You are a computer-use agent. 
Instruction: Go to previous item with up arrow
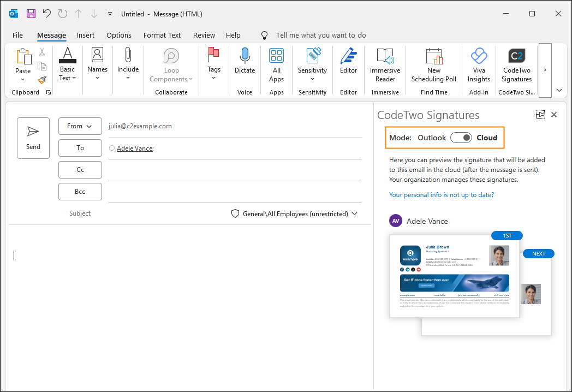pos(78,14)
